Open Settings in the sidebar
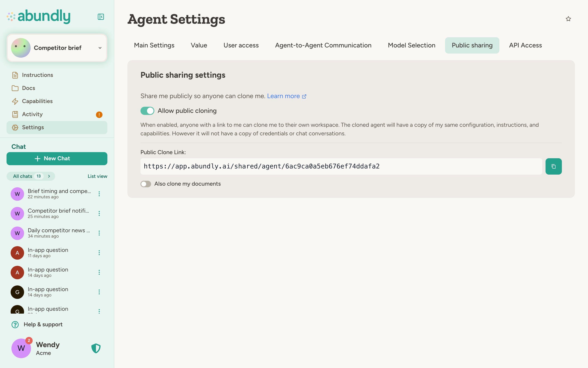The height and width of the screenshot is (368, 588). tap(57, 127)
